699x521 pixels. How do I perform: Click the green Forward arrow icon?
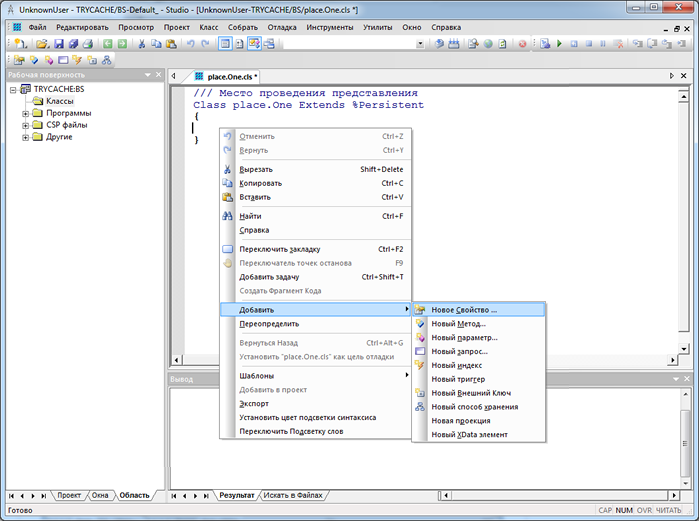point(122,44)
